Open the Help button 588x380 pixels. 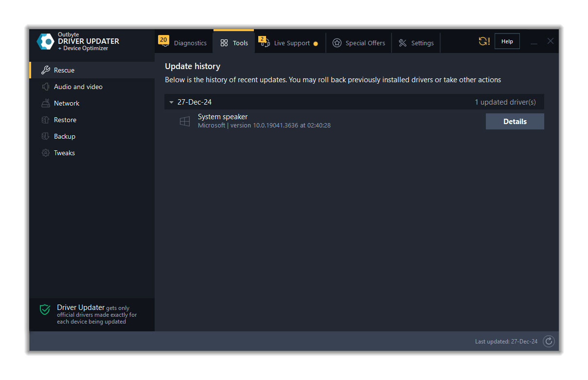pos(507,41)
